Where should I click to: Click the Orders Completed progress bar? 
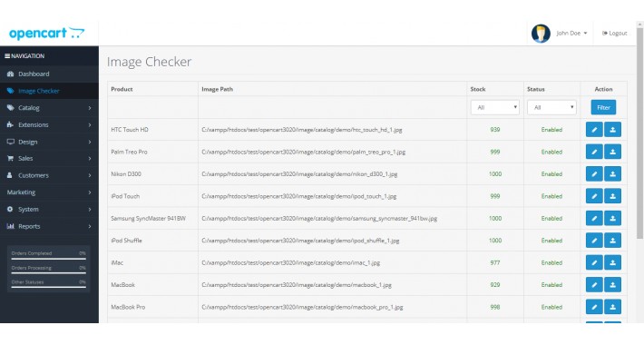coord(48,259)
